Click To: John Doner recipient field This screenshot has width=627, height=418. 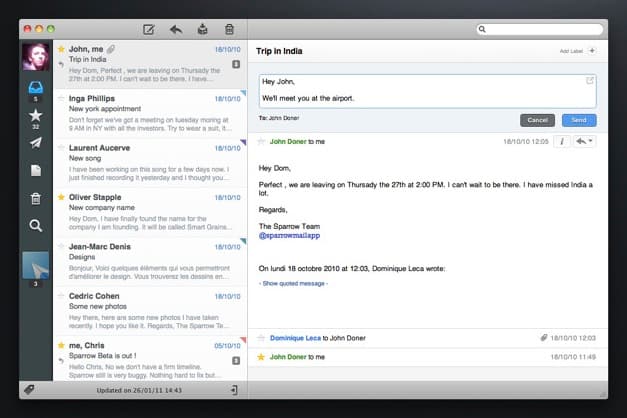point(279,118)
